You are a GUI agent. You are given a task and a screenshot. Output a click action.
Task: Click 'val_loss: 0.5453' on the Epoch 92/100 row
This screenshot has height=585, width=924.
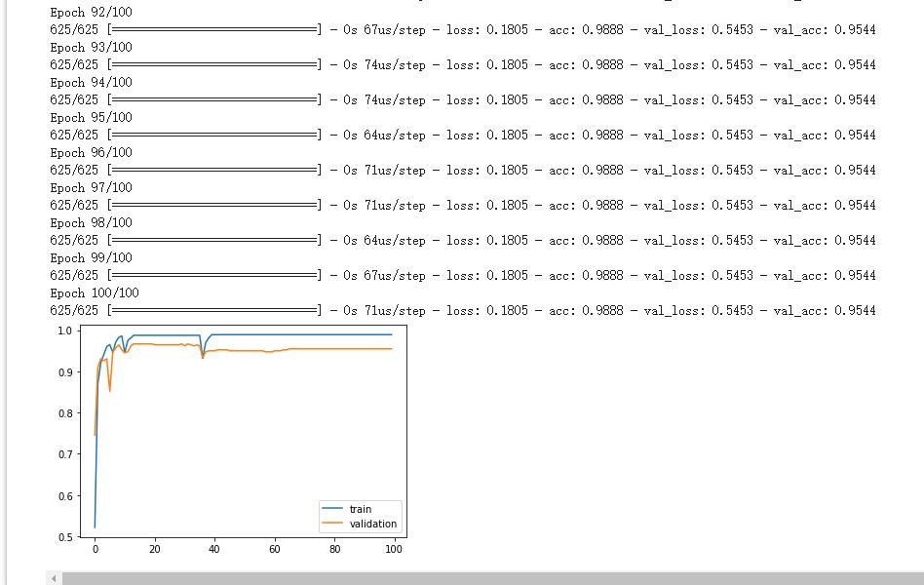(x=698, y=29)
